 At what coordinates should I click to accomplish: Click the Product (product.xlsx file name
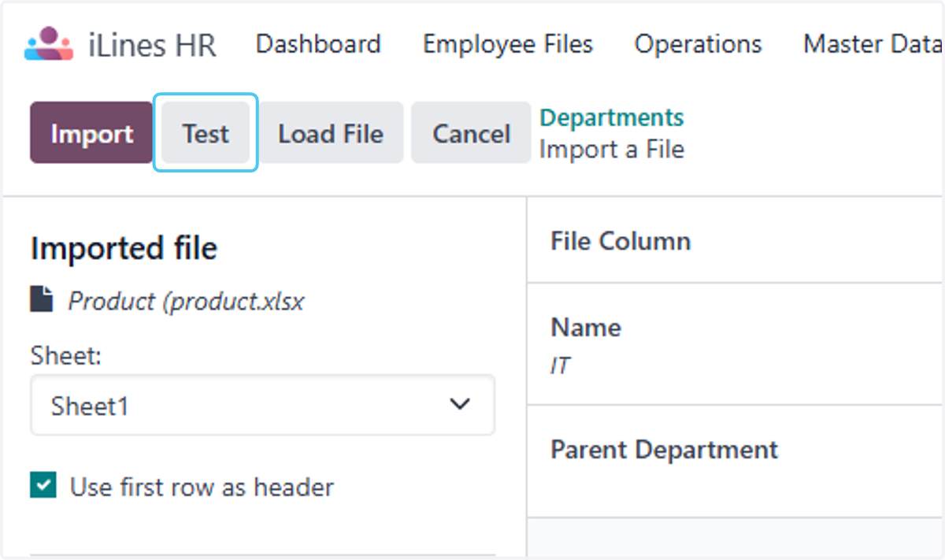pos(187,301)
